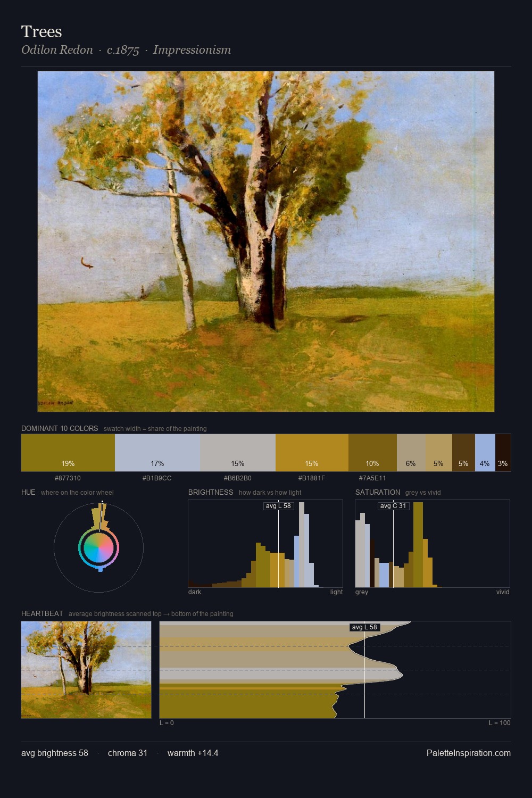The width and height of the screenshot is (532, 798).
Task: Click 'where on the color wheel' caption
Action: [77, 493]
